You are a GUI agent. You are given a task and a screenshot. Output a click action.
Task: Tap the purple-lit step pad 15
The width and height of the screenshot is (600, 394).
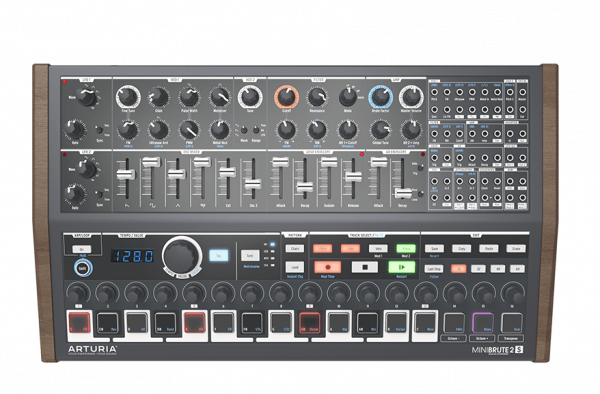pos(483,323)
